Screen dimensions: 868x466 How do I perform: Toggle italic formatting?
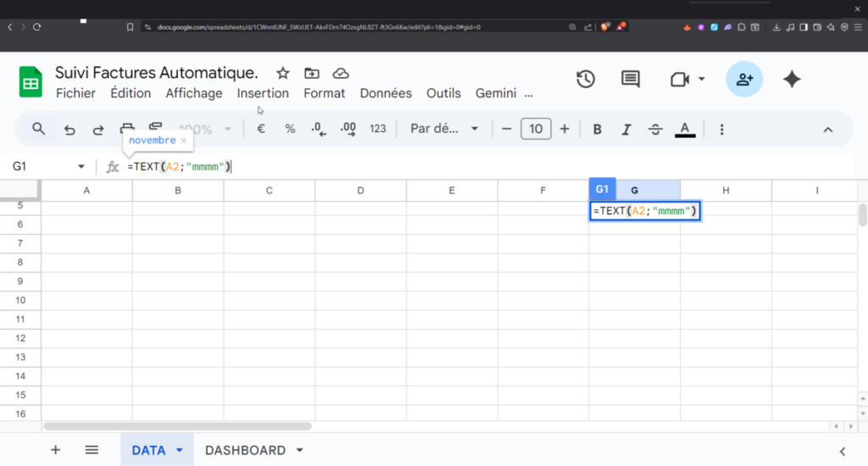click(626, 129)
